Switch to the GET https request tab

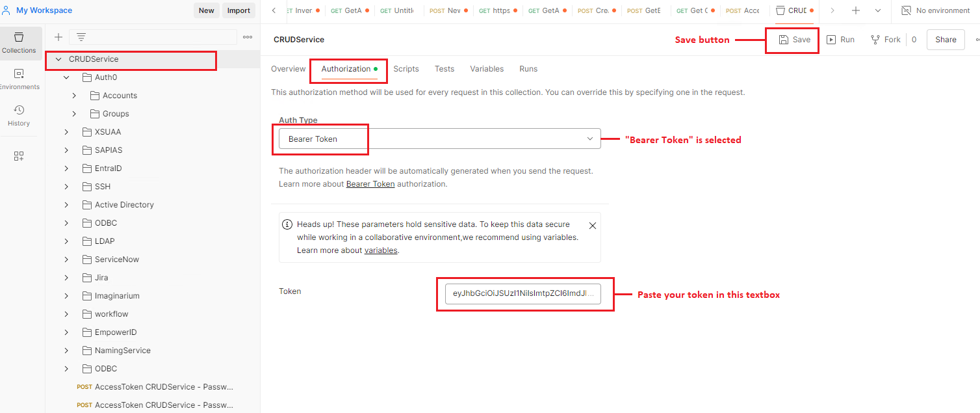click(x=498, y=10)
